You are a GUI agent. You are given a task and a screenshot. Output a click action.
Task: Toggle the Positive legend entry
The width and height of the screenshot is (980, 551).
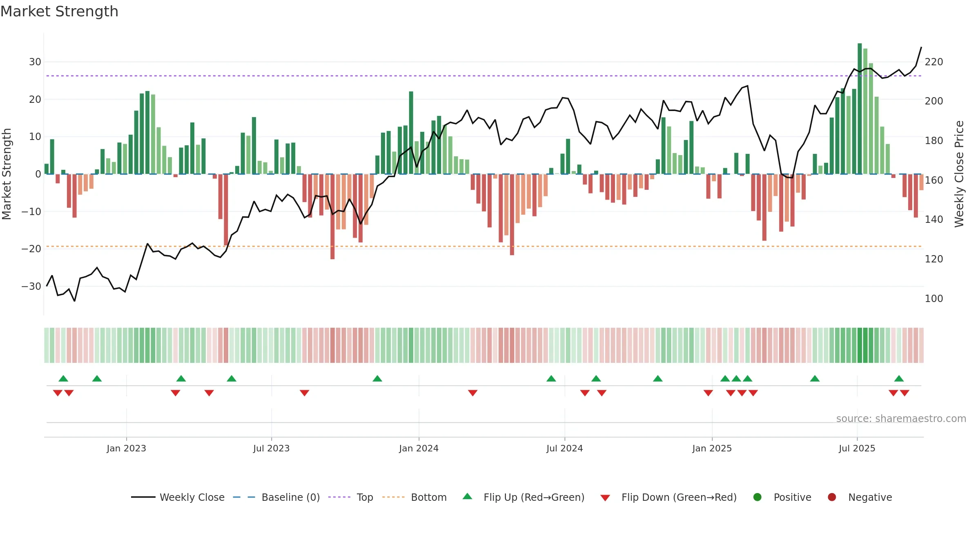coord(782,497)
